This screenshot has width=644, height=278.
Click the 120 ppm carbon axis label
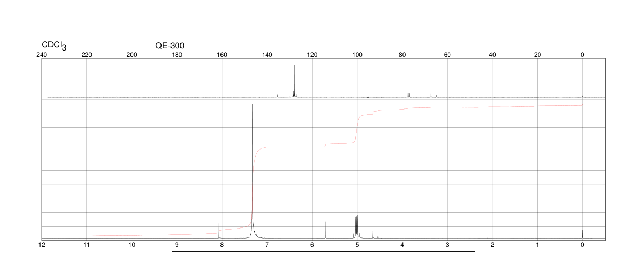click(x=312, y=54)
